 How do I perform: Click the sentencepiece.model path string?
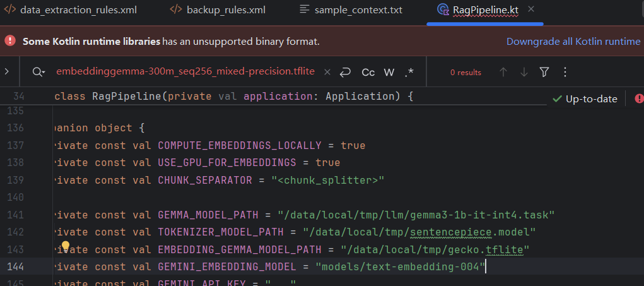[x=419, y=232]
